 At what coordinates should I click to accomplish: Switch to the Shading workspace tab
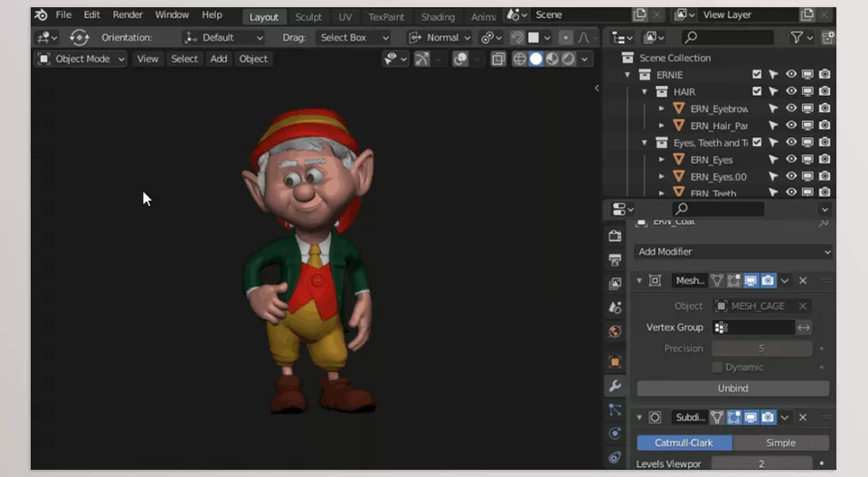point(438,17)
